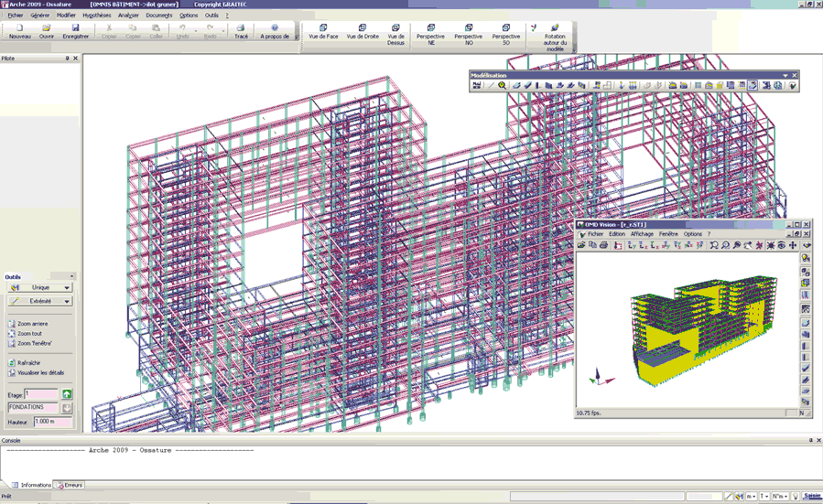Screen dimensions: 823x504
Task: Switch to Vue de Dessus
Action: coord(395,34)
